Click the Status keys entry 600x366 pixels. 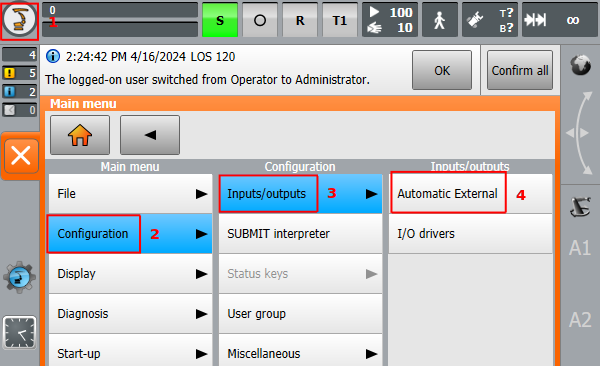300,274
